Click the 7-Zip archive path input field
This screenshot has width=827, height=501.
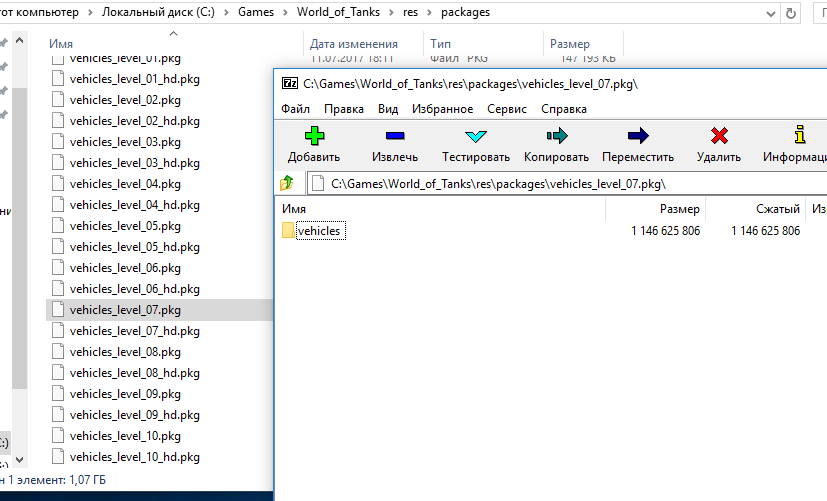tap(560, 184)
